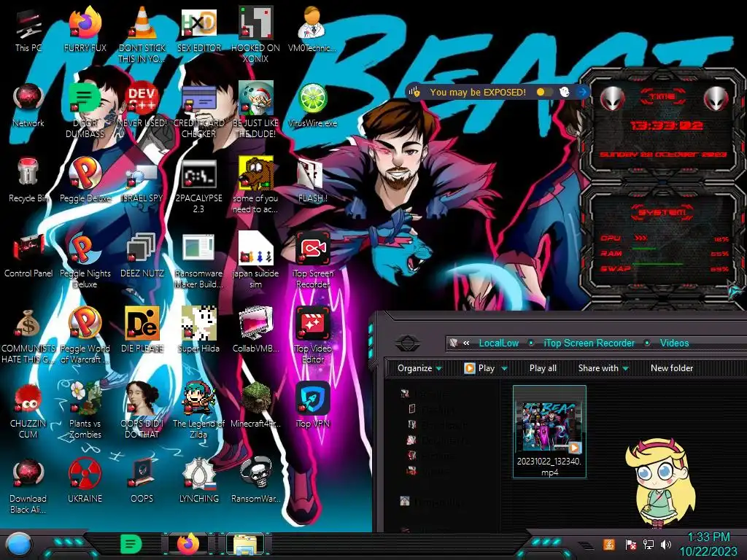Click the ghost icon in the VPN bar
The width and height of the screenshot is (747, 560).
(x=564, y=92)
